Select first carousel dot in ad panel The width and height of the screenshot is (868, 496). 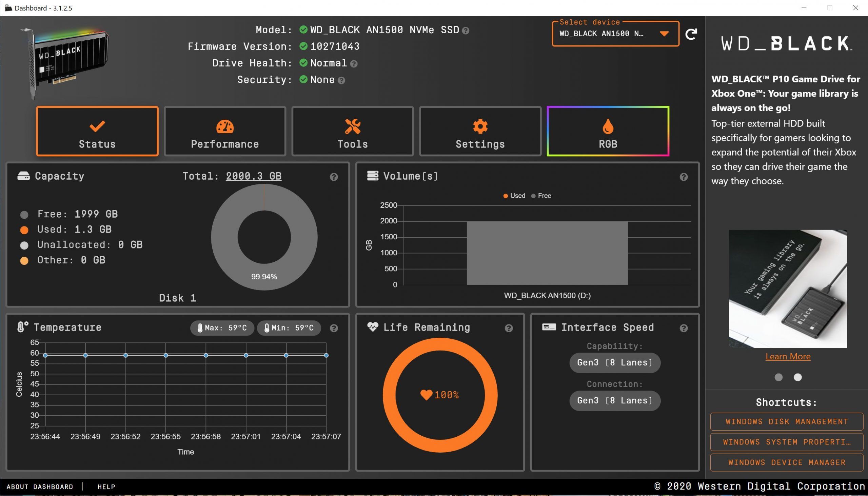click(778, 377)
